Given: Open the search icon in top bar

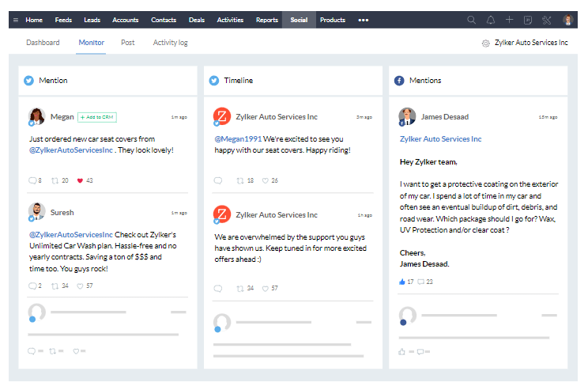Looking at the screenshot, I should point(471,20).
